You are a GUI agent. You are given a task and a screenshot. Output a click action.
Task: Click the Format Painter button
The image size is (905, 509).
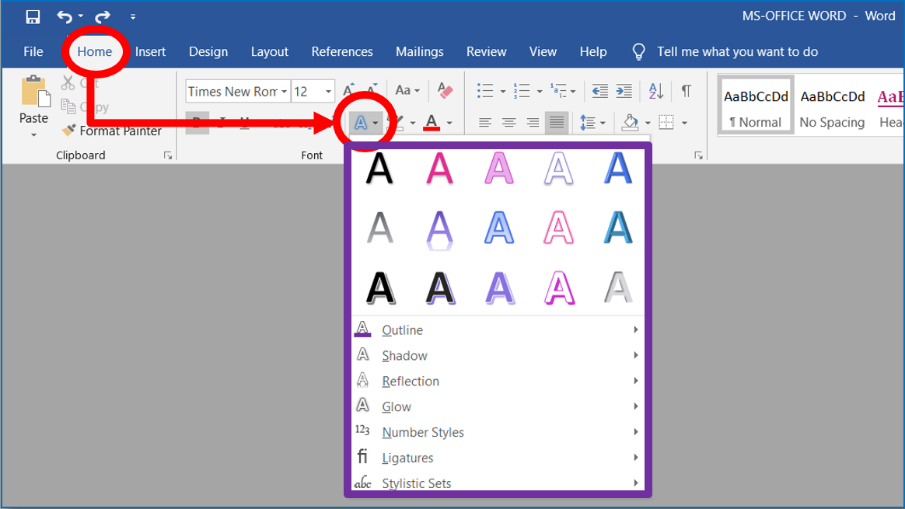(113, 131)
